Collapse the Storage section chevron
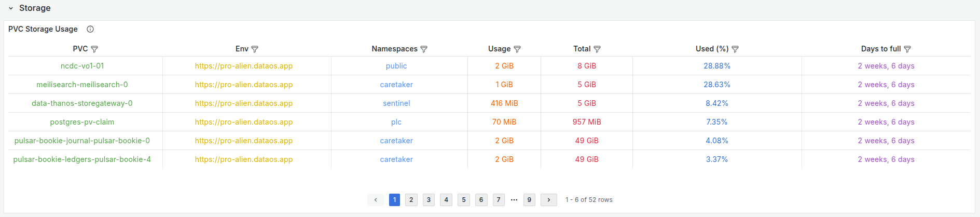 tap(11, 8)
